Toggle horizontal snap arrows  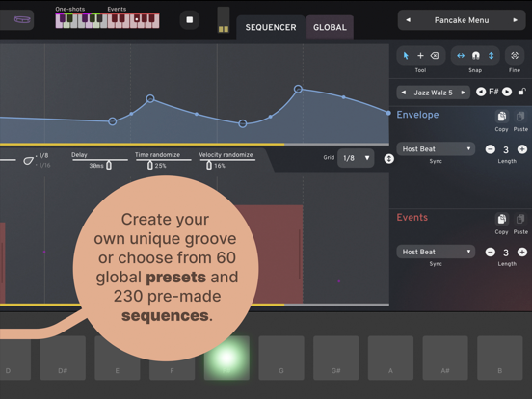coord(461,56)
